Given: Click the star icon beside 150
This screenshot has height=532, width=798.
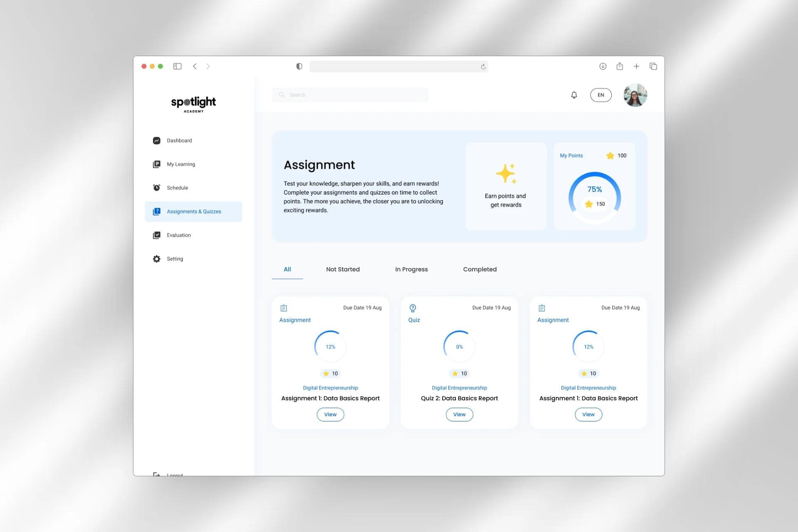Looking at the screenshot, I should tap(589, 204).
